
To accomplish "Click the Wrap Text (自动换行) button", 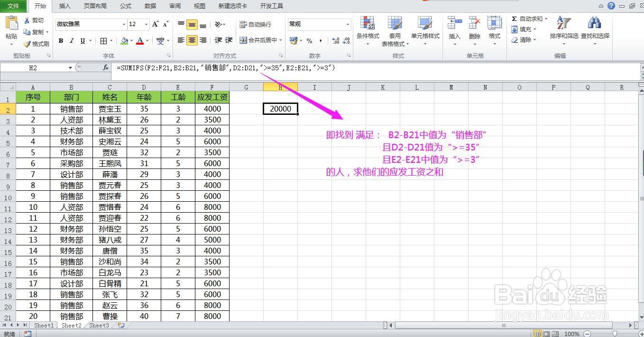I will click(255, 24).
